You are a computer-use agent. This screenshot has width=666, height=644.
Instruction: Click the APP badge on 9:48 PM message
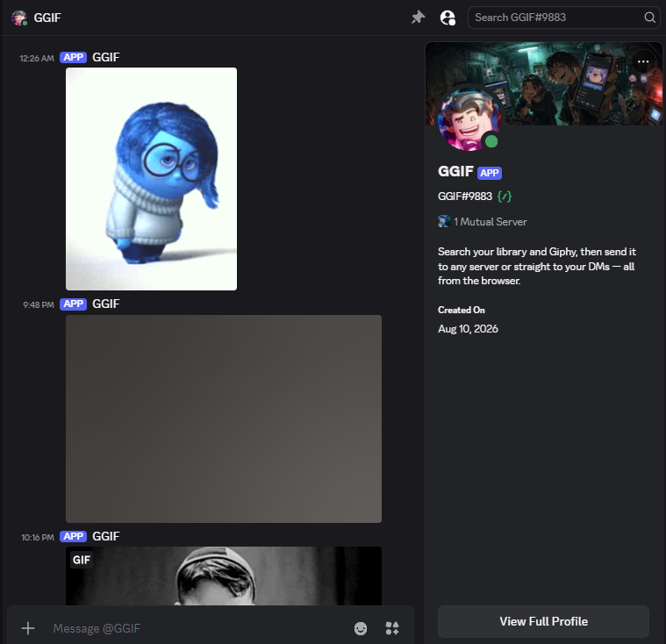pyautogui.click(x=73, y=304)
